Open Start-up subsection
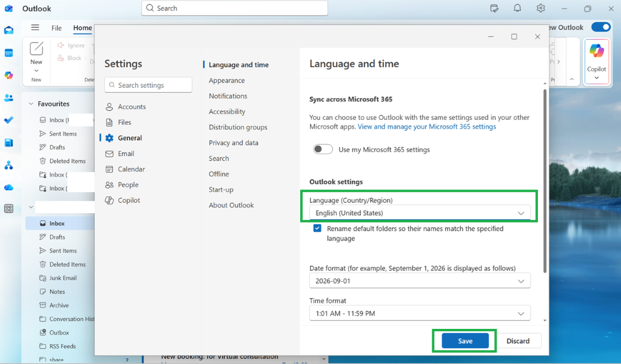This screenshot has height=364, width=621. [x=221, y=190]
